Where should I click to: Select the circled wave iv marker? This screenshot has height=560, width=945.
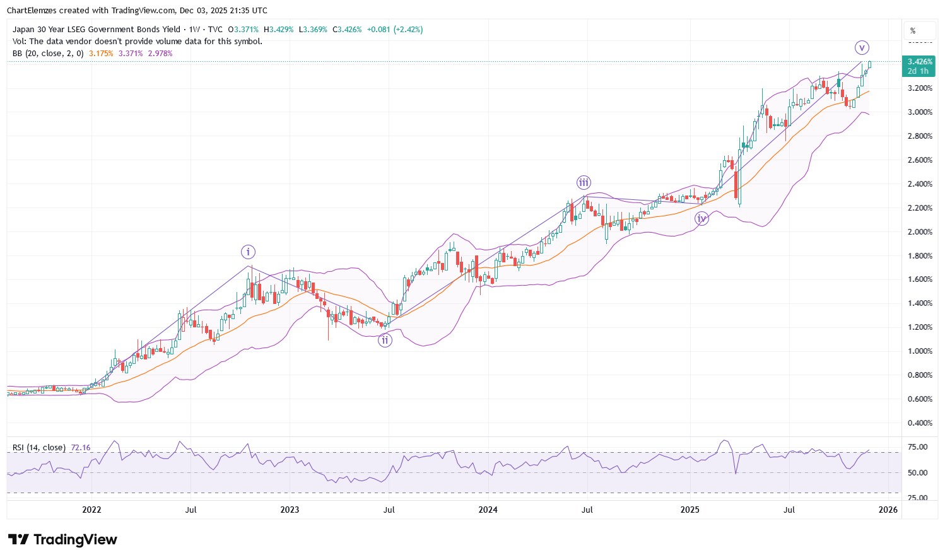pyautogui.click(x=701, y=218)
